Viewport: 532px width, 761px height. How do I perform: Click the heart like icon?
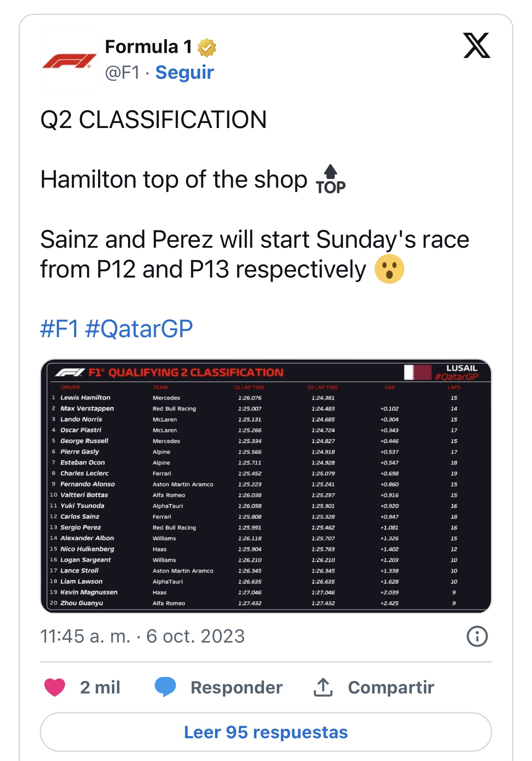[55, 687]
